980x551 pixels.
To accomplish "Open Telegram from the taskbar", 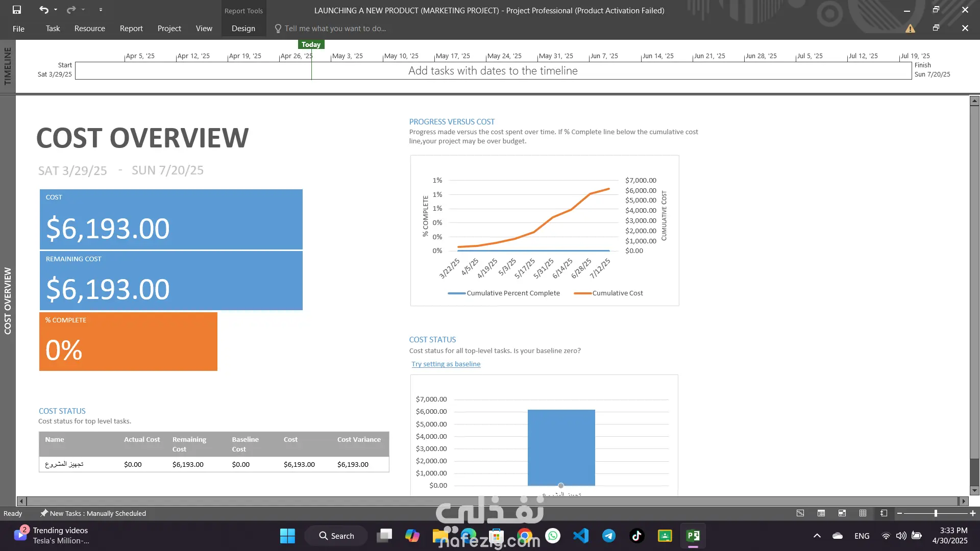I will [608, 536].
